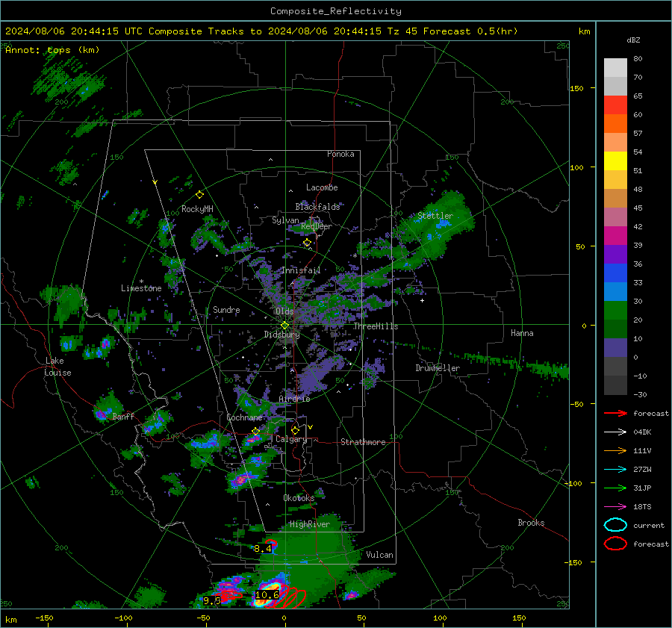The width and height of the screenshot is (672, 628).
Task: Select the orange 60–57 dBZ swatch
Action: click(x=615, y=124)
